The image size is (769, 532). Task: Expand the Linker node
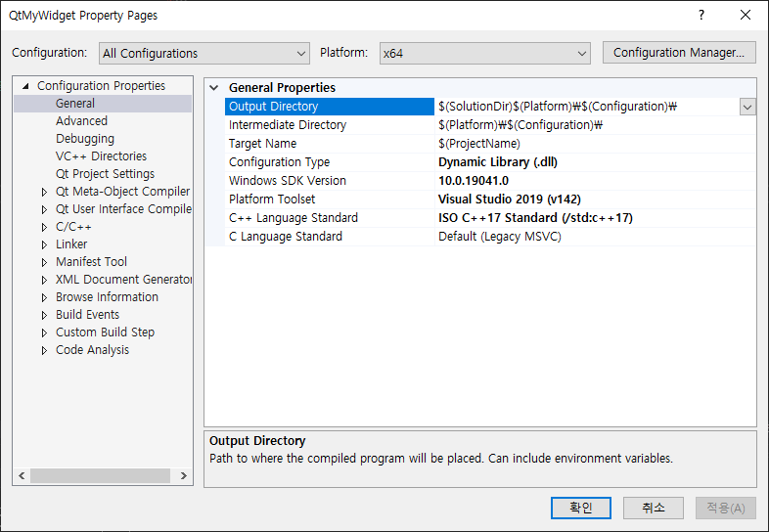[x=44, y=244]
